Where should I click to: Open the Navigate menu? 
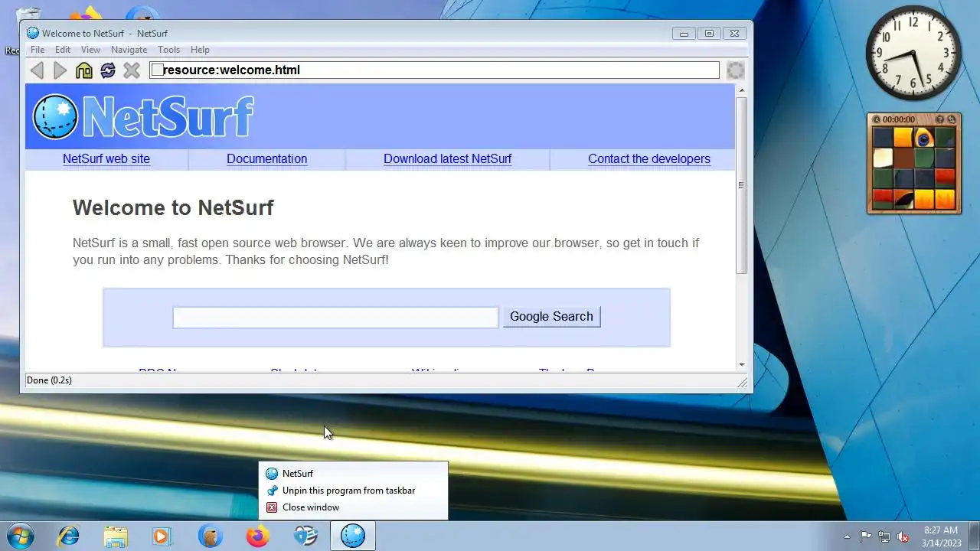click(x=129, y=50)
